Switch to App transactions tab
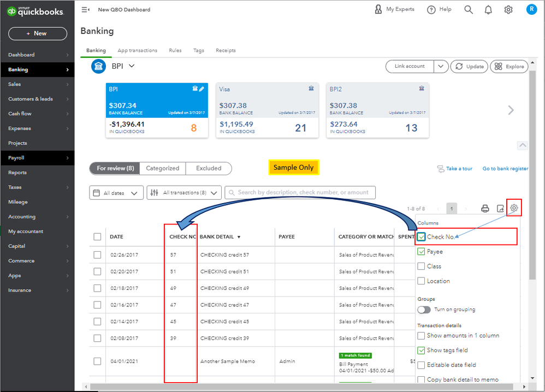Image resolution: width=545 pixels, height=392 pixels. 137,50
